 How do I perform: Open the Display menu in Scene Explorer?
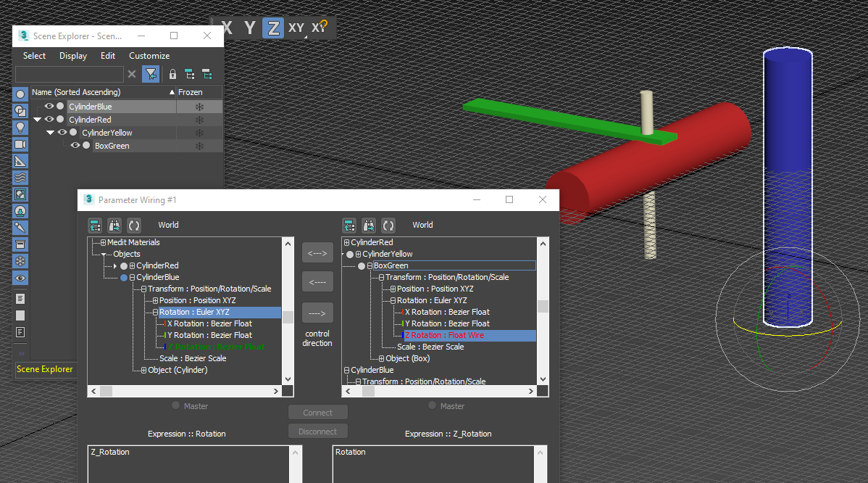[x=72, y=55]
